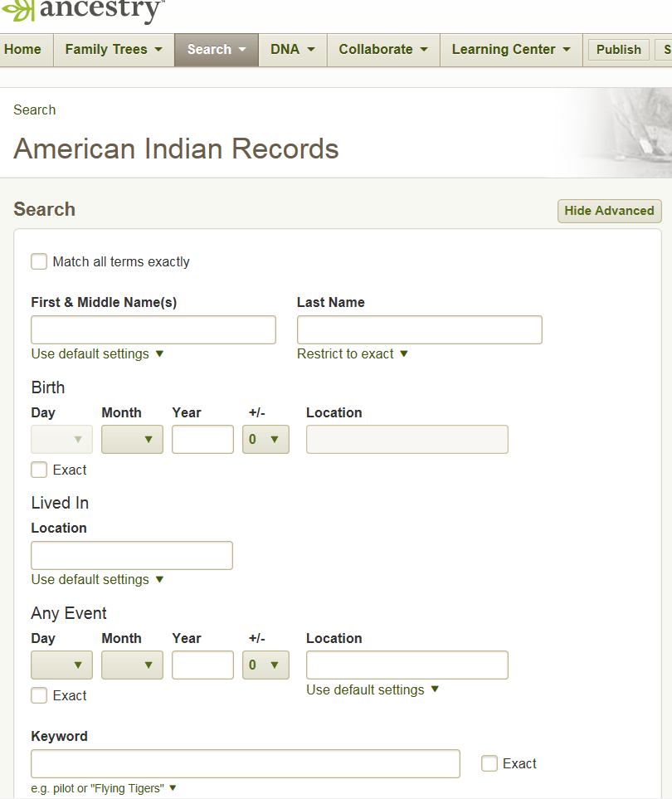Click the Keyword text field
The width and height of the screenshot is (672, 799).
[x=245, y=763]
